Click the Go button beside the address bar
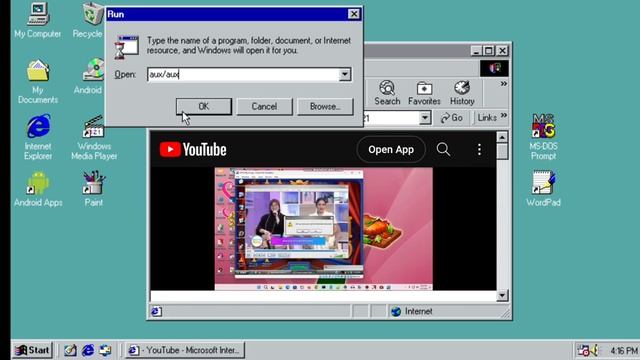This screenshot has height=360, width=640. pyautogui.click(x=451, y=118)
